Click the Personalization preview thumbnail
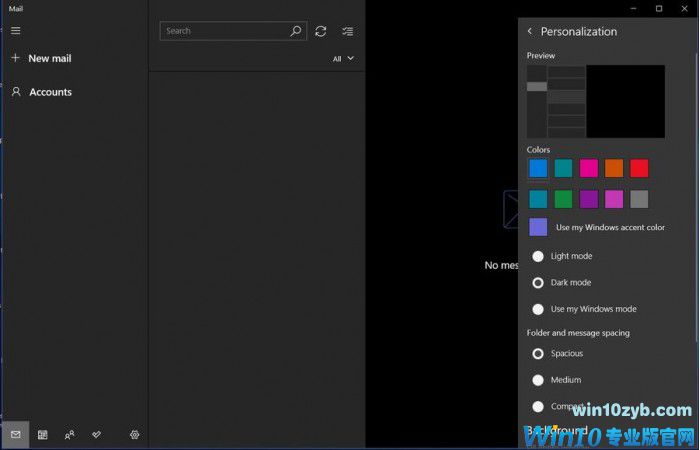This screenshot has height=450, width=700. [596, 101]
